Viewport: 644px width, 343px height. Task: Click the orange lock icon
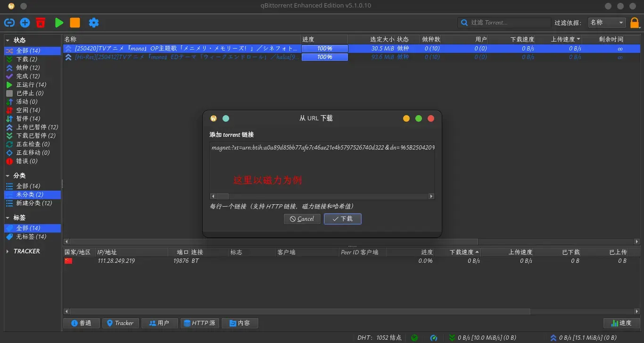[x=635, y=23]
